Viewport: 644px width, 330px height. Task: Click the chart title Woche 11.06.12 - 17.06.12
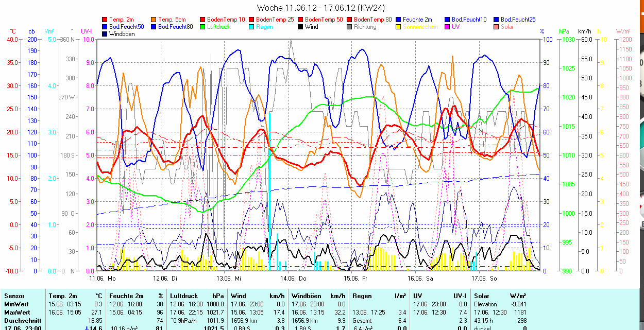click(320, 8)
